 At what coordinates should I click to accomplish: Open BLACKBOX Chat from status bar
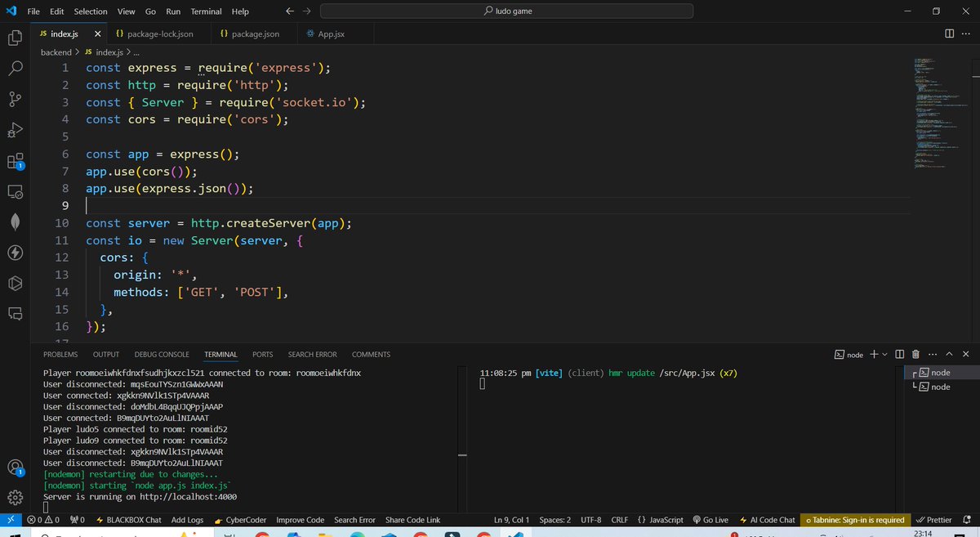pos(128,520)
